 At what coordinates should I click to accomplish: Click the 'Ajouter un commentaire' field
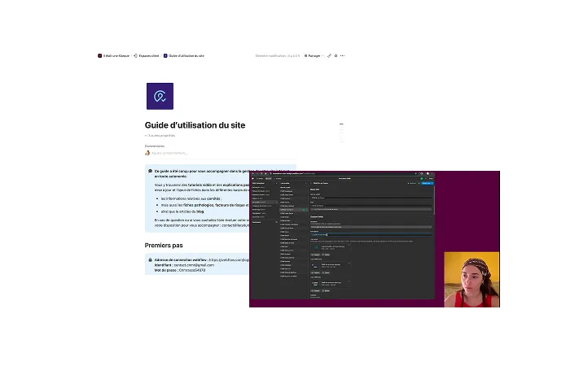169,153
